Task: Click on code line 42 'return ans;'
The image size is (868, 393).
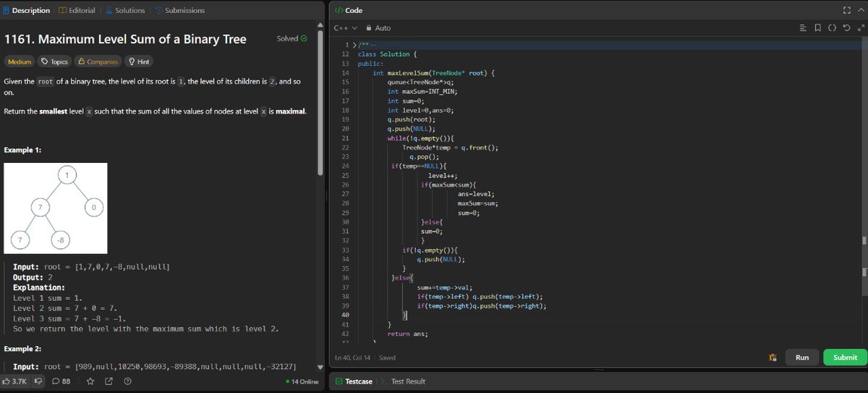Action: click(x=407, y=334)
